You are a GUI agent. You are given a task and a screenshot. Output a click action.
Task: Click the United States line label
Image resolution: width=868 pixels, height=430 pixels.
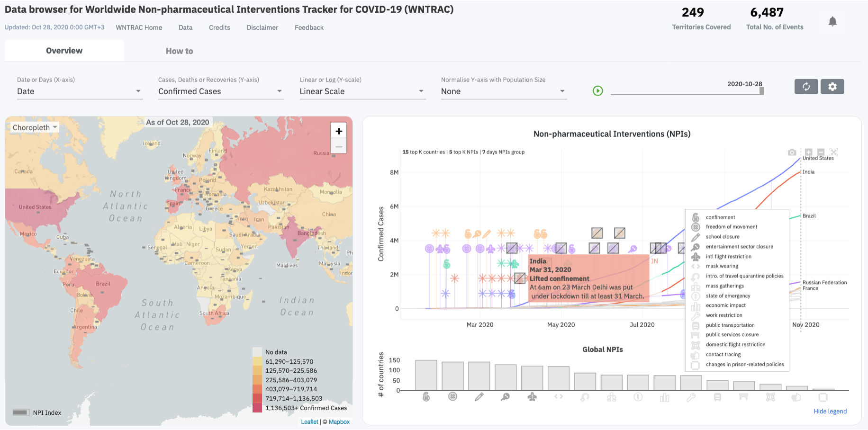818,158
